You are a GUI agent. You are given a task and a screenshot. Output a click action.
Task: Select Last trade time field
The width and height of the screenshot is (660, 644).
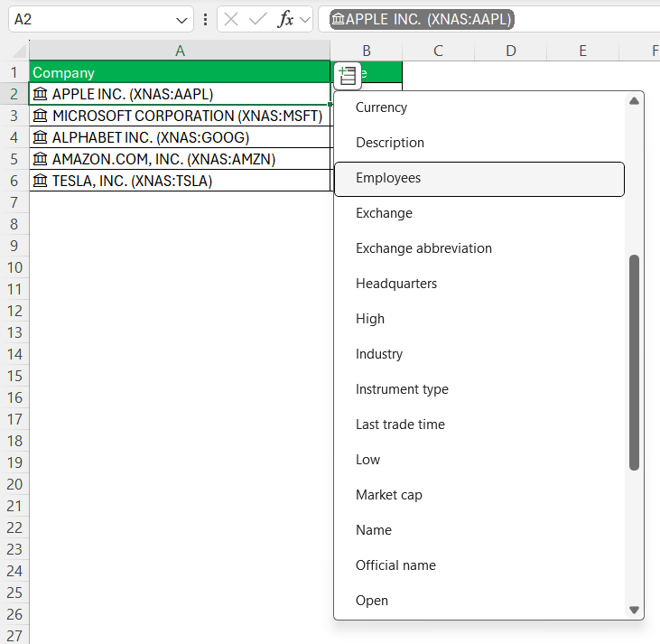(479, 425)
